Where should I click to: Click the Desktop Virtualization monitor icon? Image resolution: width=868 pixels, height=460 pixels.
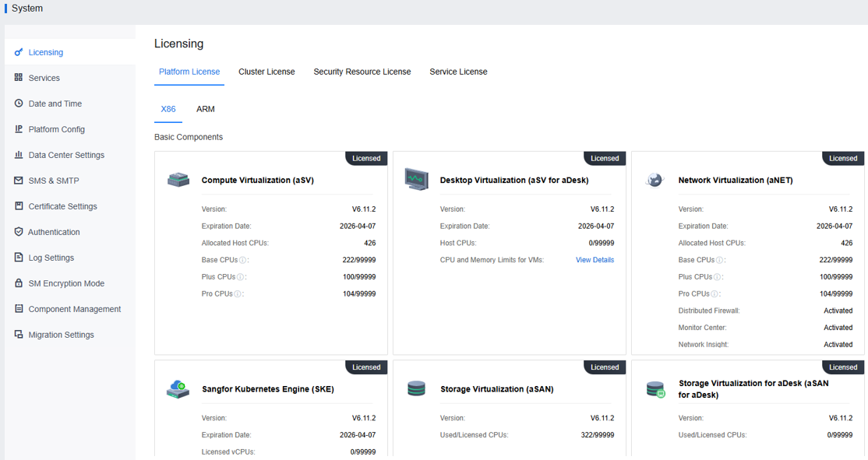coord(416,179)
